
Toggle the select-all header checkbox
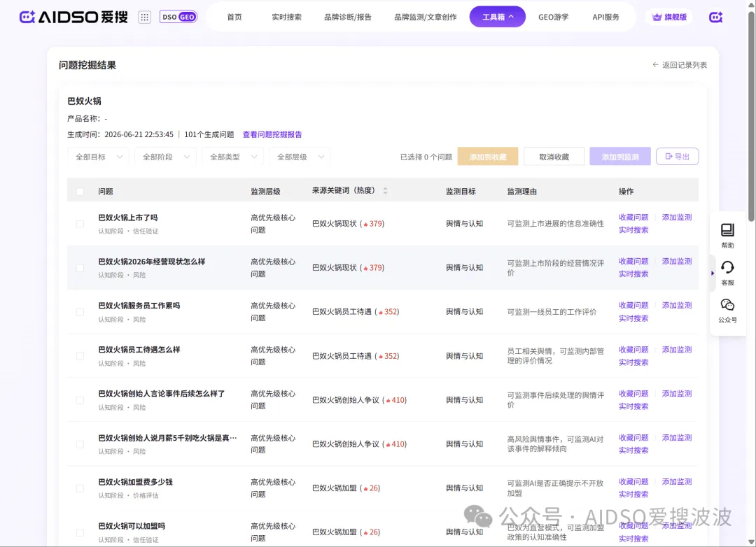pos(80,192)
